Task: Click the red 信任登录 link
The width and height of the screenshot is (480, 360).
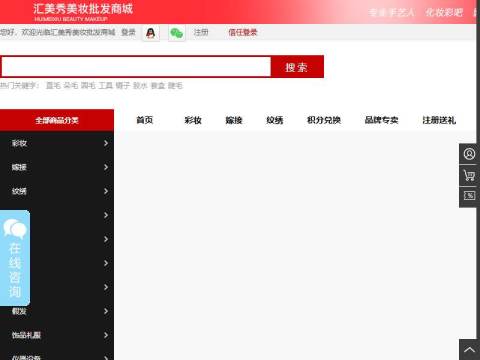Action: pyautogui.click(x=243, y=32)
